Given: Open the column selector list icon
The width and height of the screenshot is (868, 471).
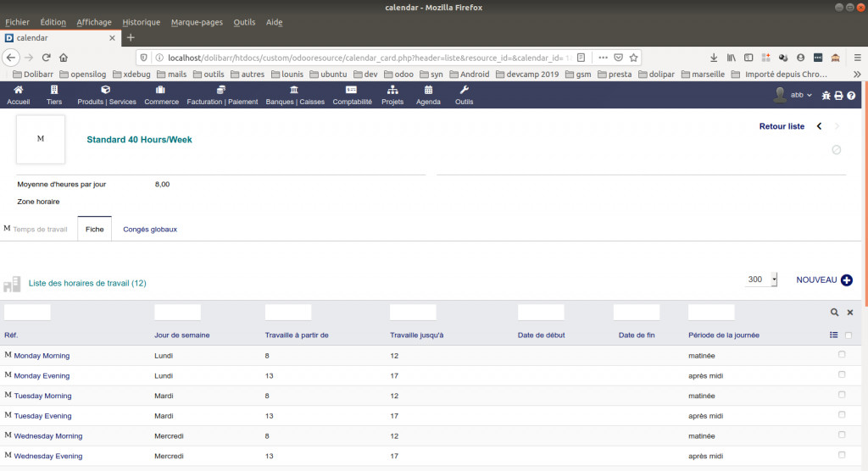Looking at the screenshot, I should tap(834, 335).
